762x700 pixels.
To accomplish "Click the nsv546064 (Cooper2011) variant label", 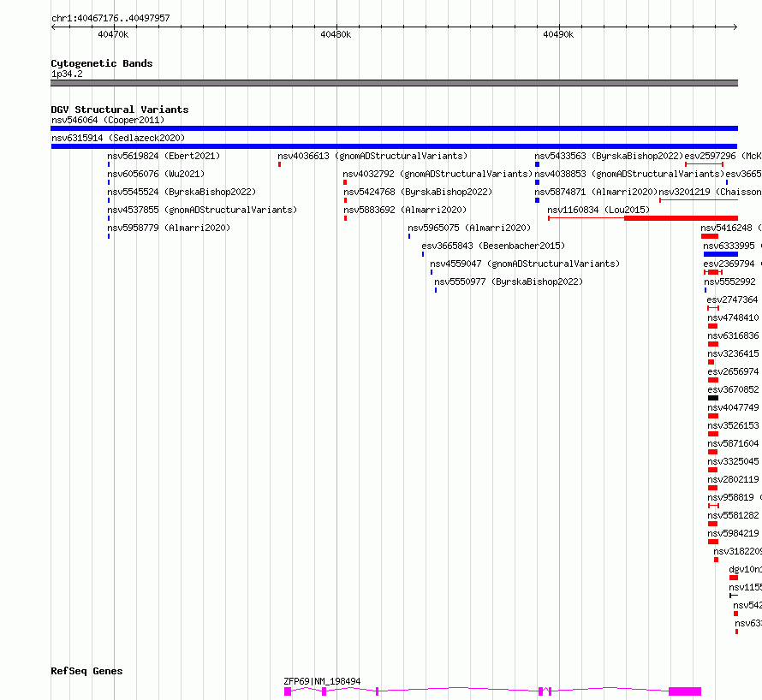I will [108, 120].
